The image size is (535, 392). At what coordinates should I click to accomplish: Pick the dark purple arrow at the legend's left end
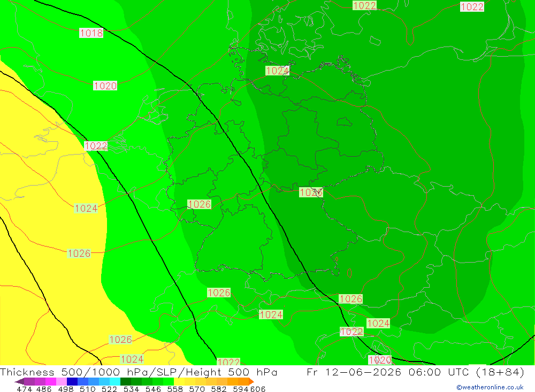19,381
